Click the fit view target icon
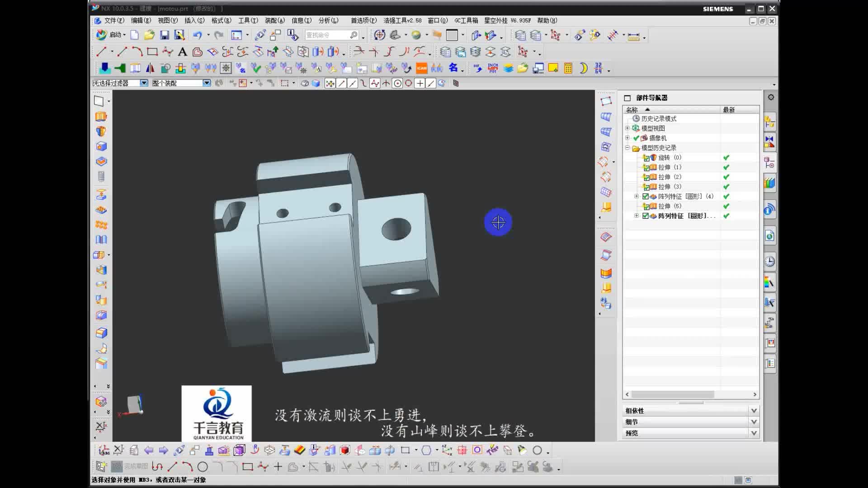Viewport: 868px width, 488px height. (380, 35)
